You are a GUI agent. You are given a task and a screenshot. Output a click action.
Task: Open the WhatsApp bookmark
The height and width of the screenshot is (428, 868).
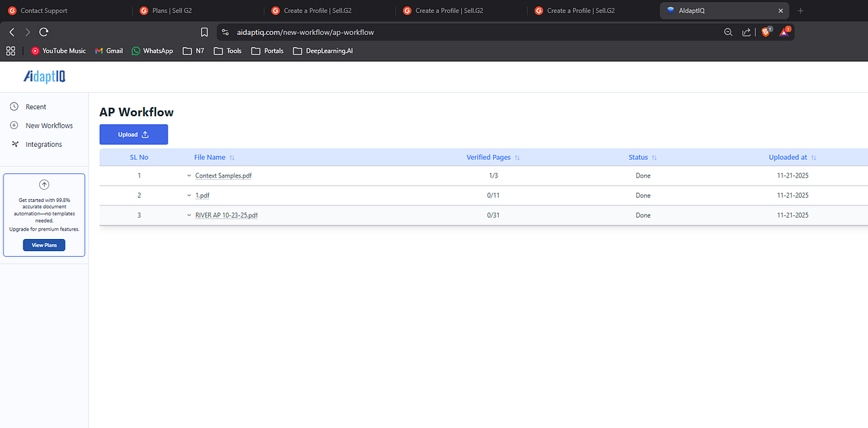point(153,51)
